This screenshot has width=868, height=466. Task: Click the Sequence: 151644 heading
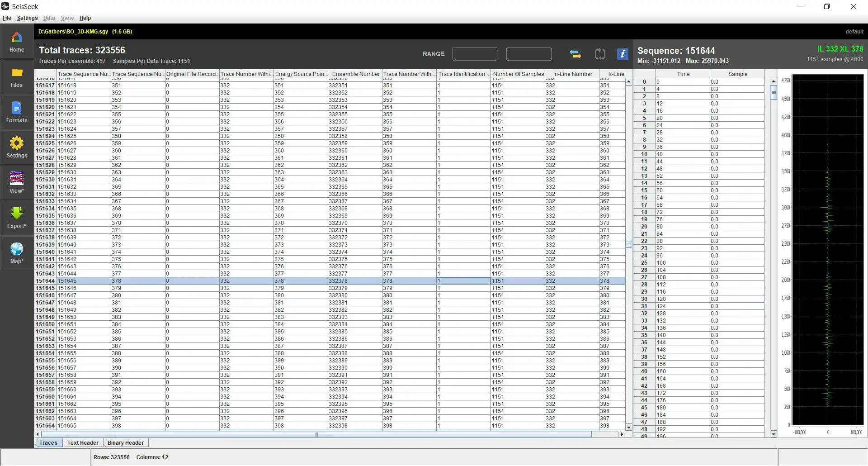point(676,51)
